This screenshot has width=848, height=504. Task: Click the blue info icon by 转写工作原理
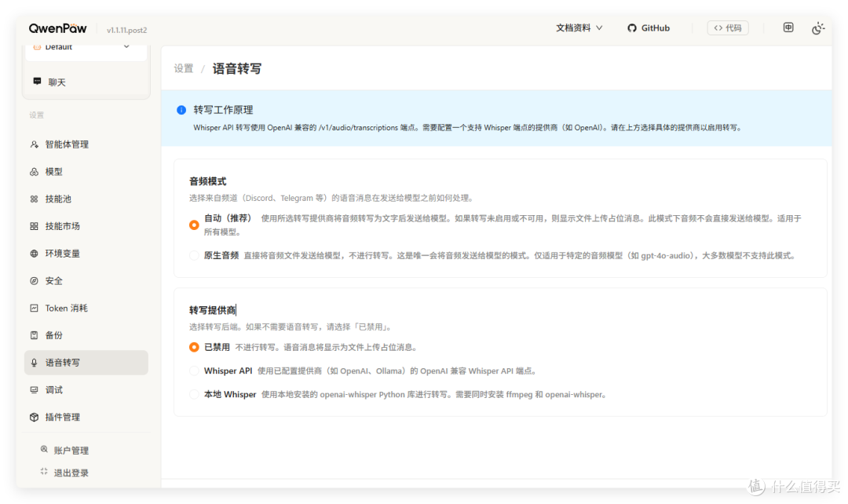181,110
